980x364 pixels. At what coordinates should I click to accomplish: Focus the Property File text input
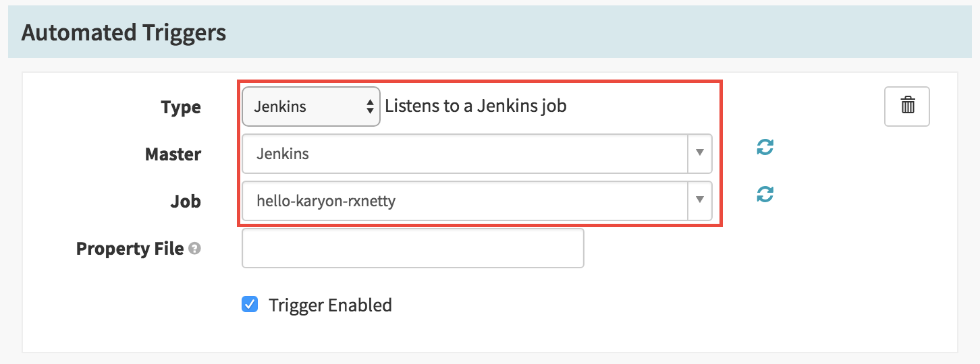(x=413, y=248)
